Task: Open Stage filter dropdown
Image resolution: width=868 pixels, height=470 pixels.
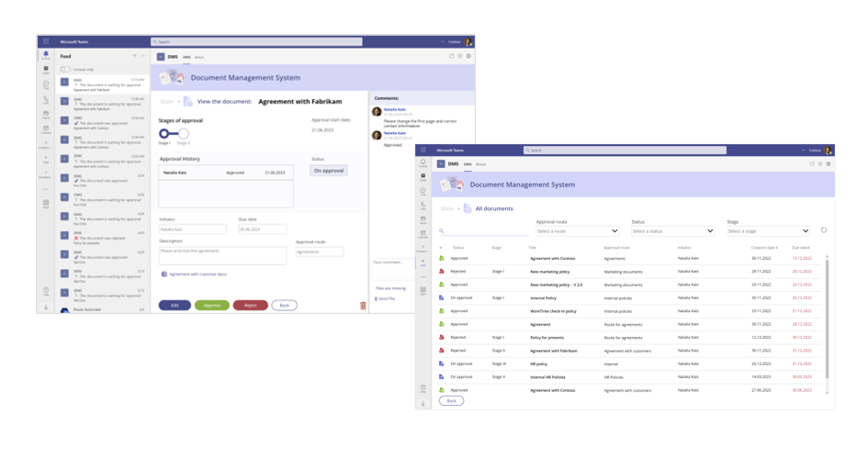Action: (x=768, y=231)
